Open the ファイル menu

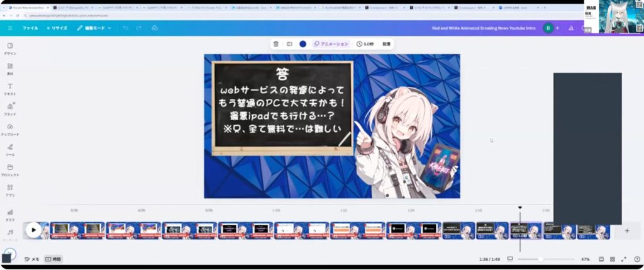click(x=30, y=28)
